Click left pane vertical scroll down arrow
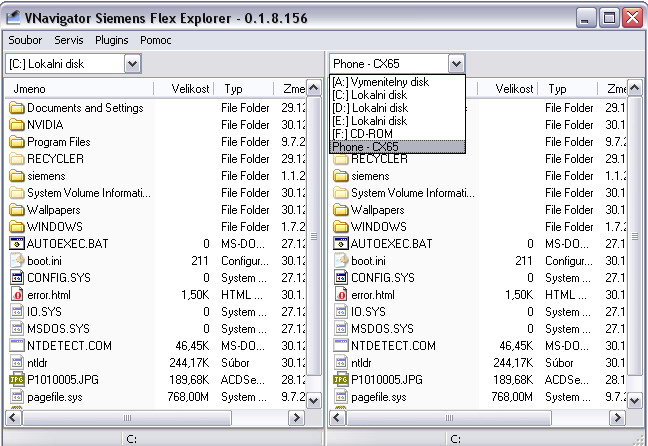The height and width of the screenshot is (446, 648). coord(314,400)
